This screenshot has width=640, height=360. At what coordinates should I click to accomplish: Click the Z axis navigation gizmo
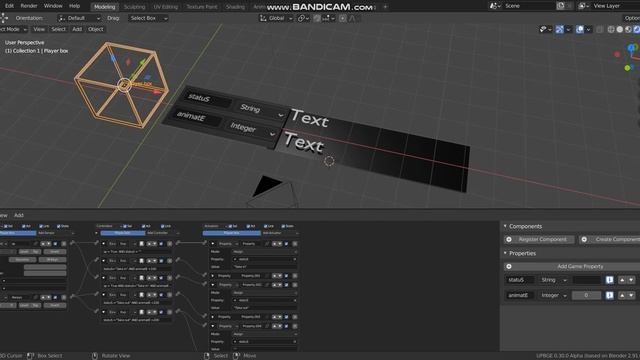click(x=632, y=48)
